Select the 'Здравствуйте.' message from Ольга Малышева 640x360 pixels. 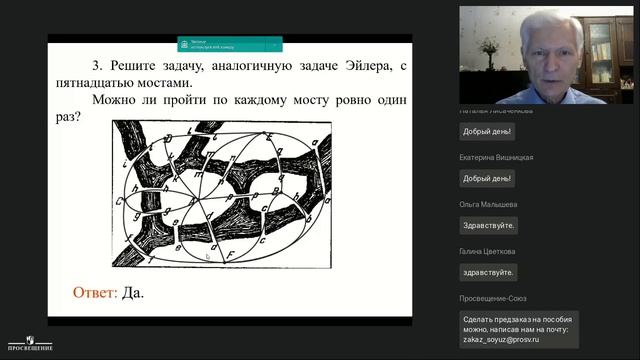[x=489, y=226]
